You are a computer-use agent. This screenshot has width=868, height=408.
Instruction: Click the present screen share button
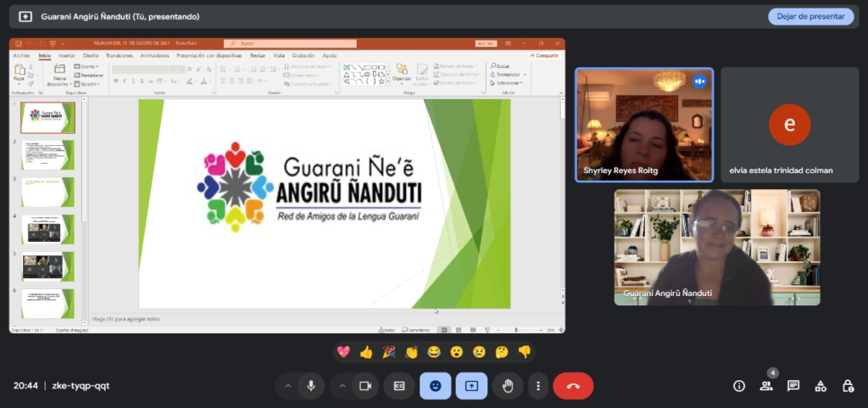coord(471,386)
